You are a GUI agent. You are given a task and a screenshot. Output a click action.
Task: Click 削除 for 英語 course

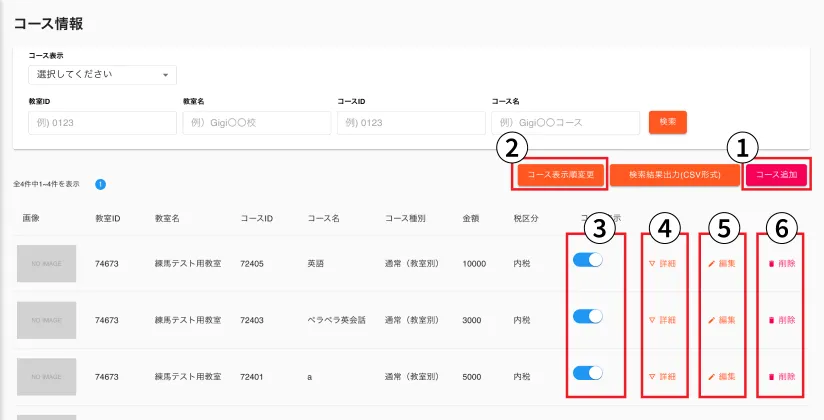(x=782, y=263)
